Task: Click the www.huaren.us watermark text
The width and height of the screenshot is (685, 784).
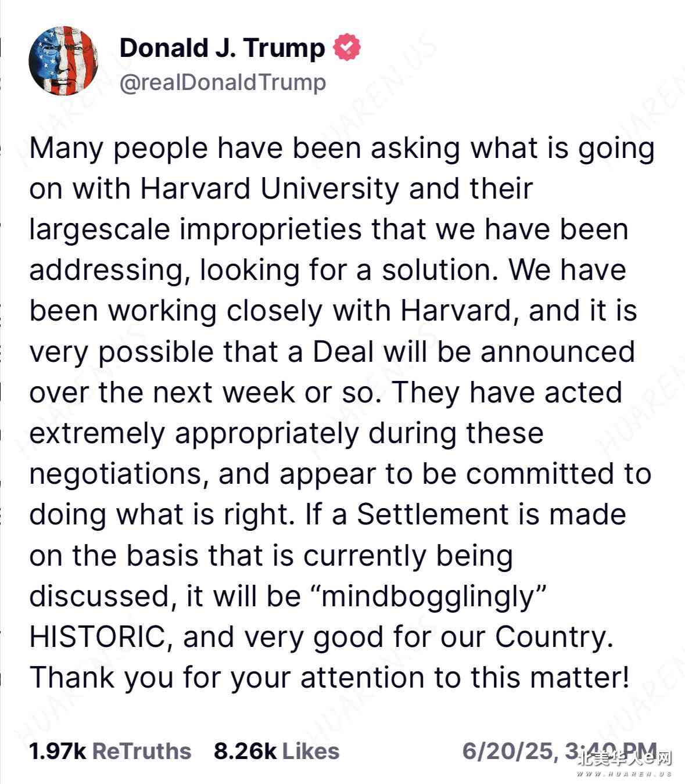Action: pos(626,774)
